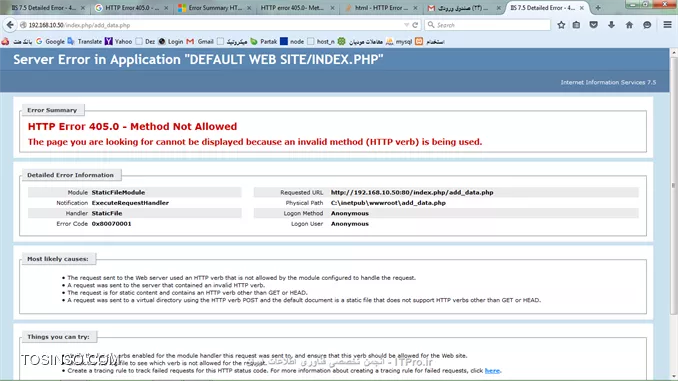The image size is (678, 381).
Task: Close the Error Summary HT... tab
Action: tap(249, 8)
